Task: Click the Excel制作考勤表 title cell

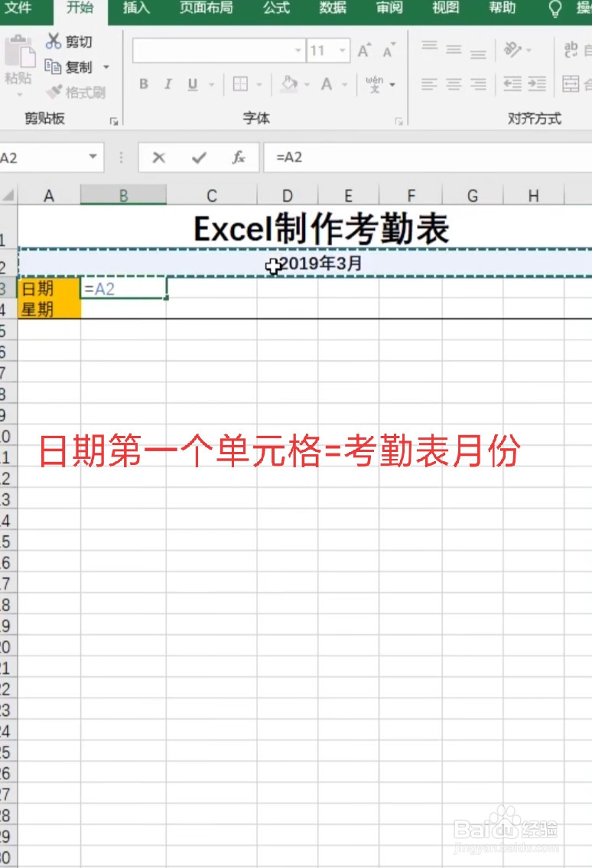Action: pos(305,228)
